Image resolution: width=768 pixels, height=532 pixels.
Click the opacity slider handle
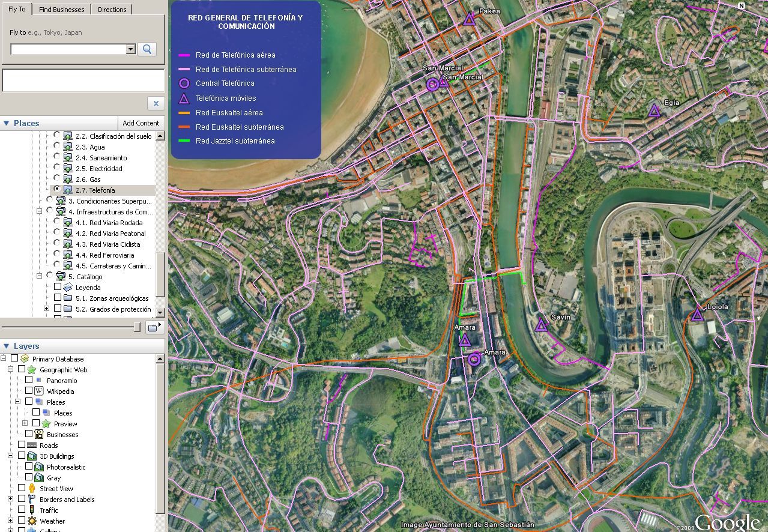(138, 327)
